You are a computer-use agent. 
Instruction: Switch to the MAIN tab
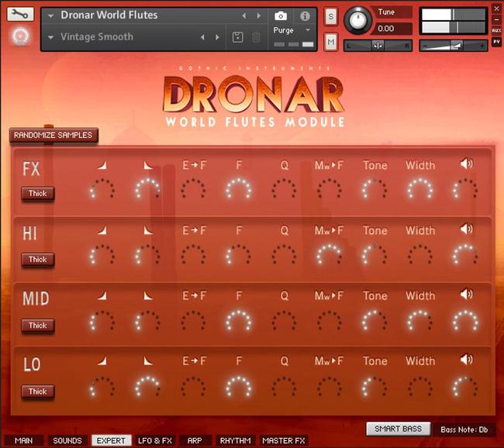pyautogui.click(x=24, y=440)
